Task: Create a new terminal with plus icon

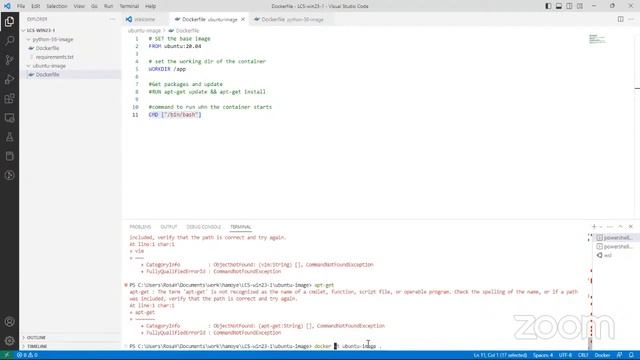Action: click(x=594, y=227)
